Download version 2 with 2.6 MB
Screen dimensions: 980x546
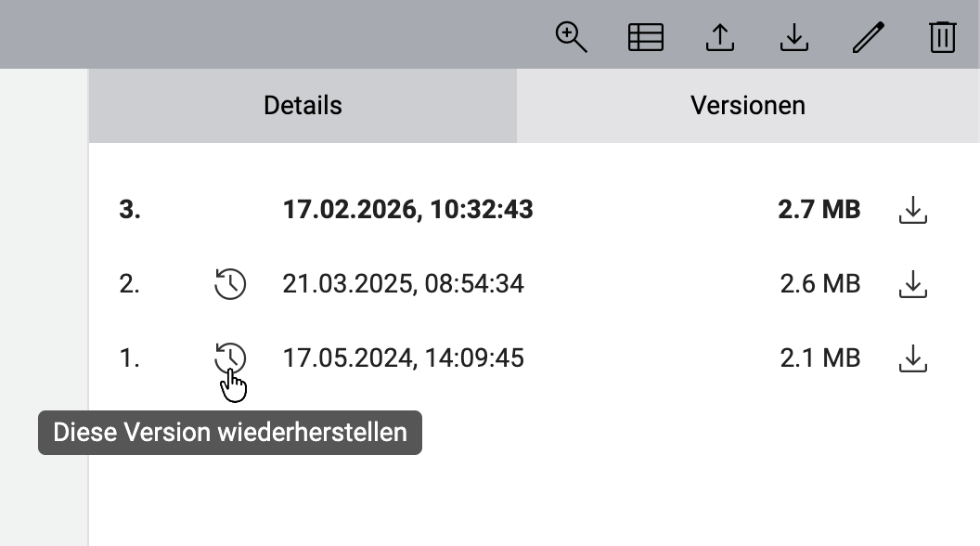912,284
